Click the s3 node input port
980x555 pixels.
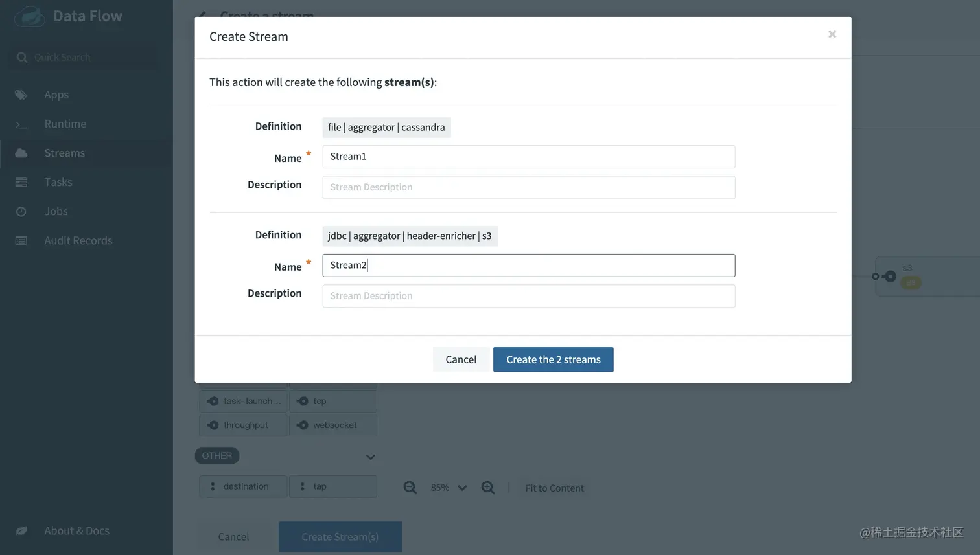876,277
